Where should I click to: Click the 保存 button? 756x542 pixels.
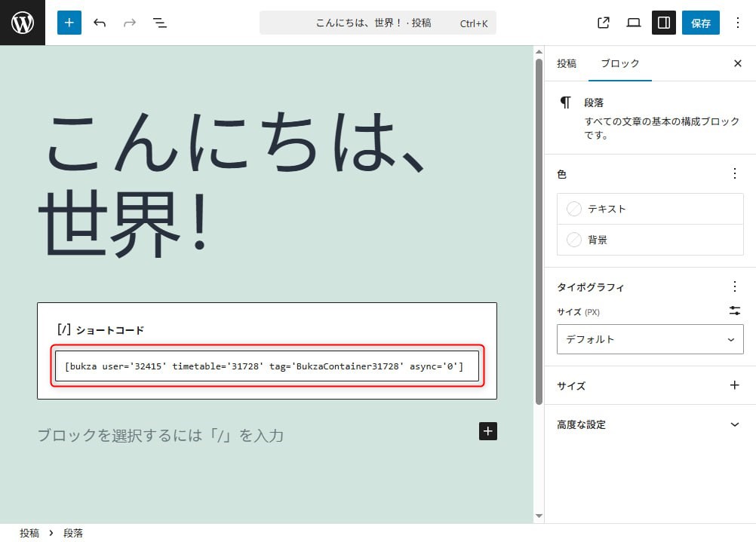(x=700, y=23)
